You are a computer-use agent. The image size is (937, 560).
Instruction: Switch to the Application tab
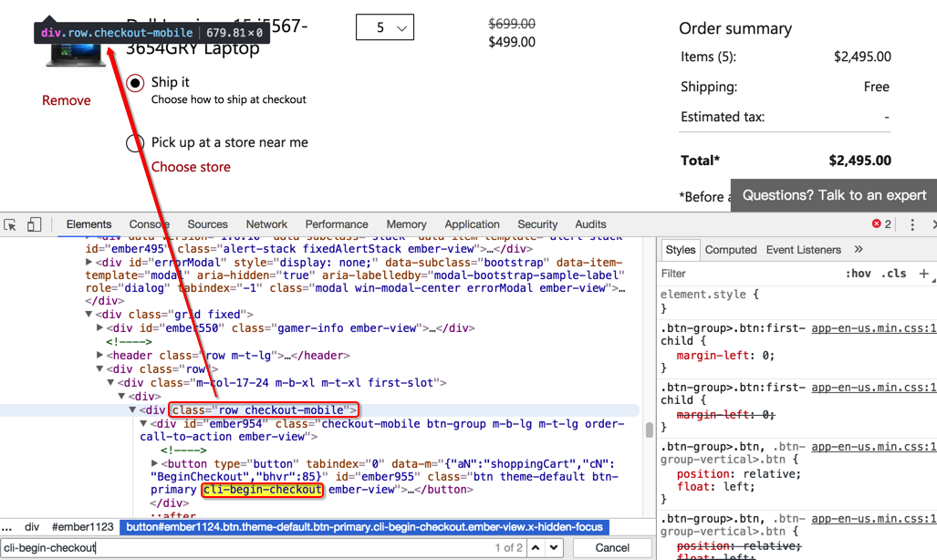(x=472, y=224)
